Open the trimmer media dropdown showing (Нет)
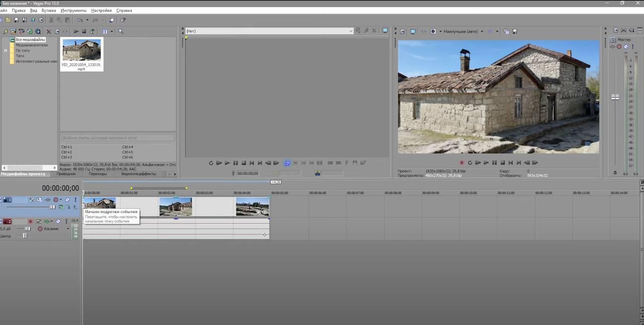Viewport: 644px width, 325px height. (351, 31)
